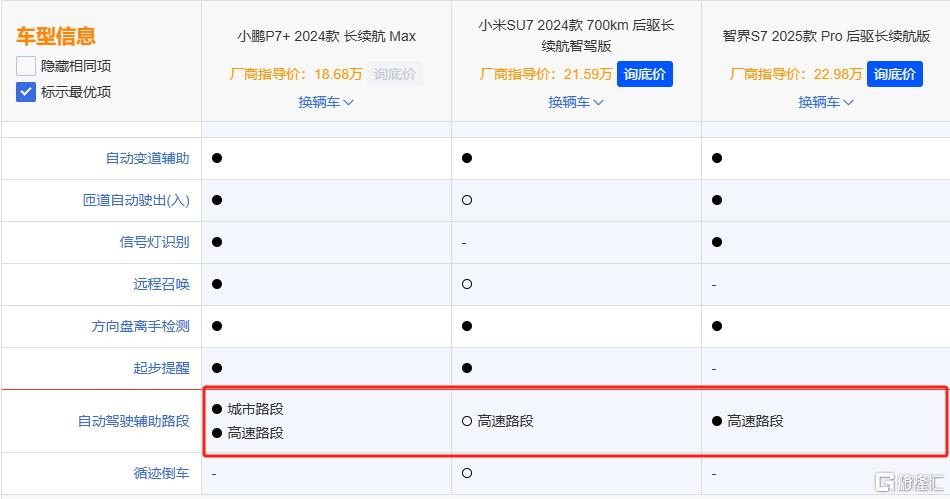The width and height of the screenshot is (950, 499).
Task: Click the 远程召唤 row label
Action: (x=161, y=284)
